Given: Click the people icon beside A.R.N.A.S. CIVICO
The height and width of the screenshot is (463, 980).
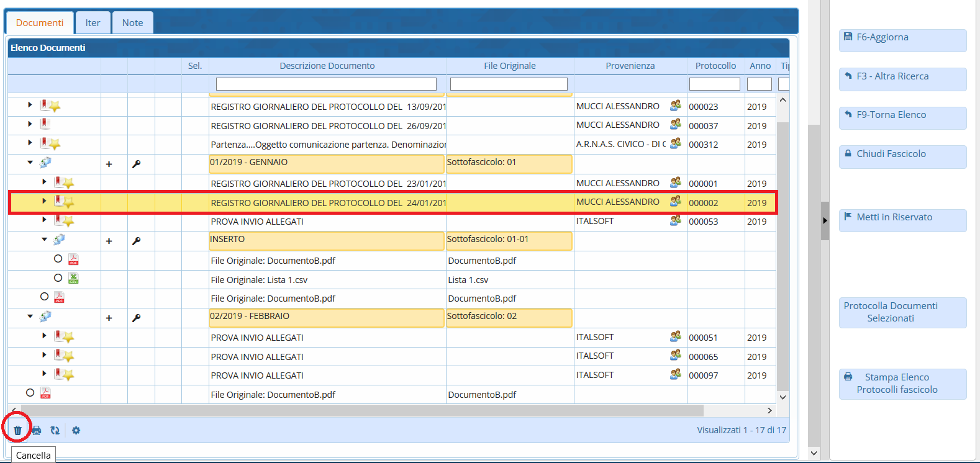Looking at the screenshot, I should coord(676,143).
